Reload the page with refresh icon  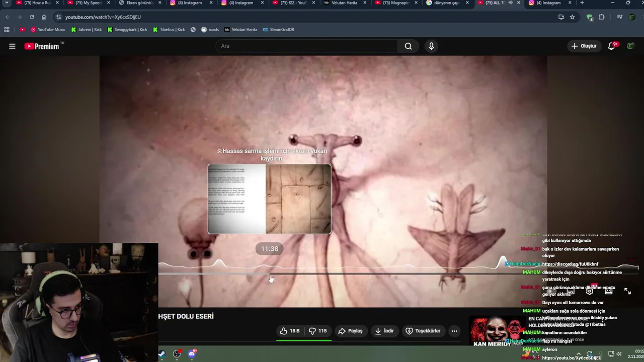pyautogui.click(x=32, y=17)
